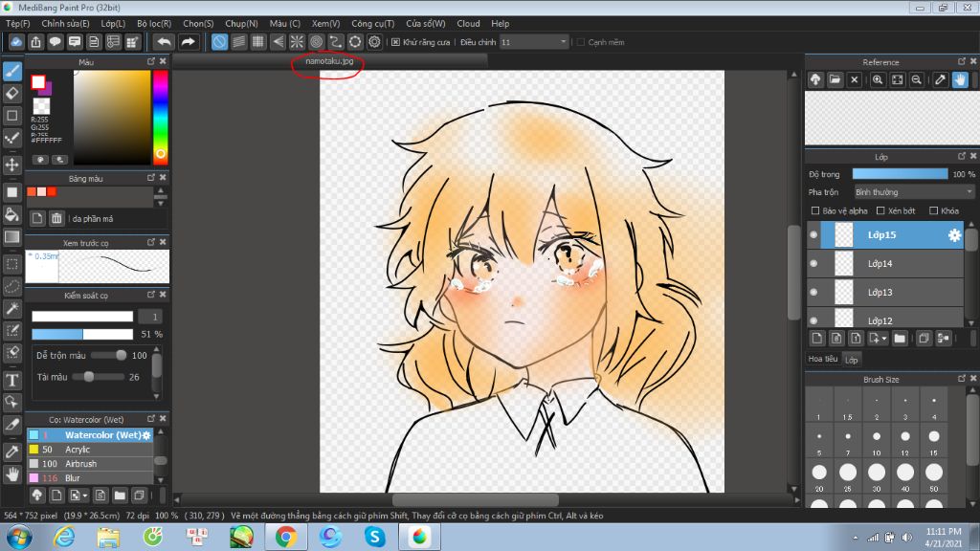Click the cloud save icon
Image resolution: width=980 pixels, height=551 pixels.
point(16,42)
